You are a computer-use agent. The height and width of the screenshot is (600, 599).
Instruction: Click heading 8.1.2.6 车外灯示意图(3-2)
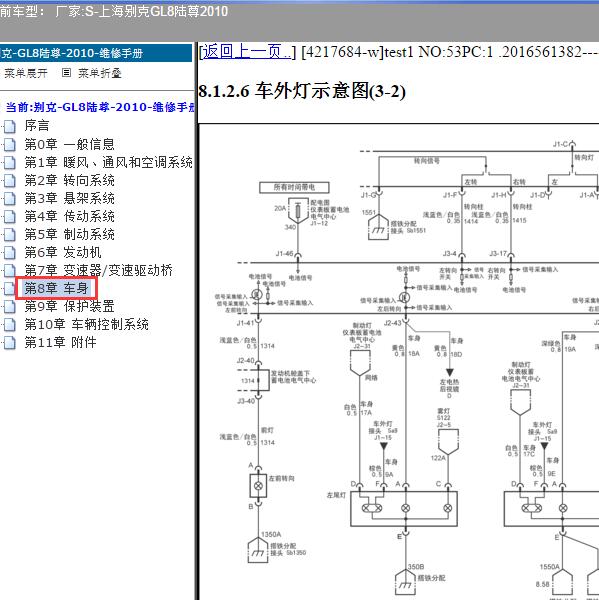[x=302, y=91]
